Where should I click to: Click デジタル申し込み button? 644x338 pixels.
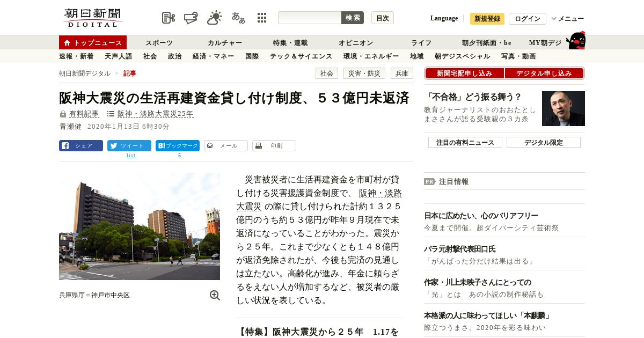[544, 74]
